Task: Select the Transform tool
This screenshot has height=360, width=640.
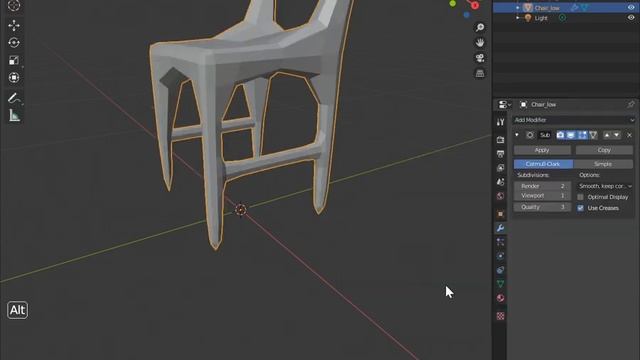Action: (x=14, y=78)
